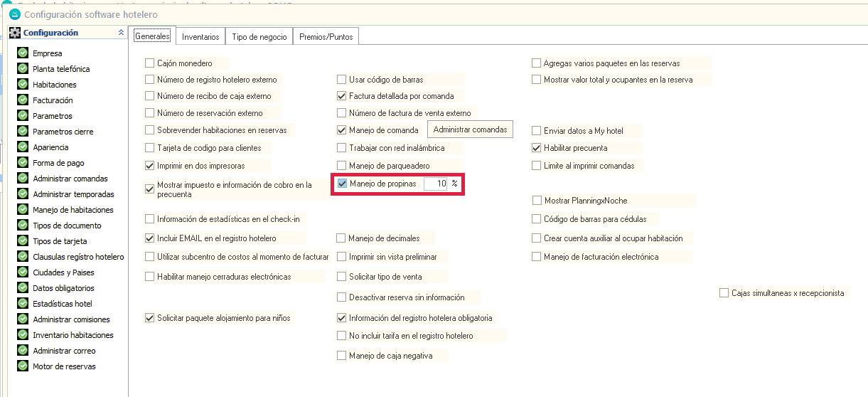This screenshot has height=397, width=868.
Task: Click the Administrar correo check icon
Action: pos(23,351)
